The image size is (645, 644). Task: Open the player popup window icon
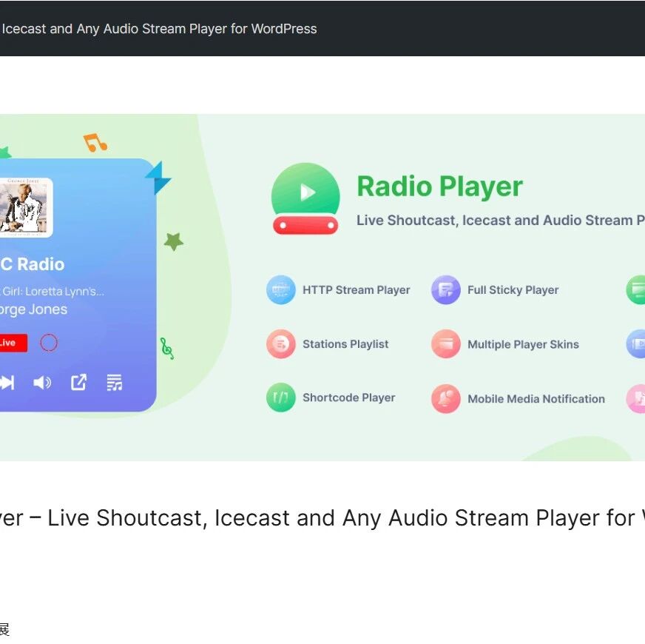click(78, 382)
